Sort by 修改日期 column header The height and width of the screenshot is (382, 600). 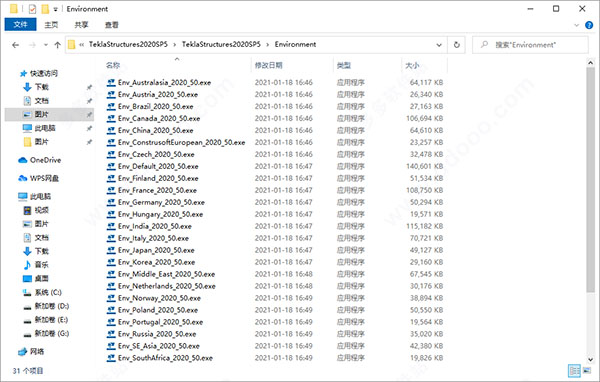pyautogui.click(x=269, y=65)
